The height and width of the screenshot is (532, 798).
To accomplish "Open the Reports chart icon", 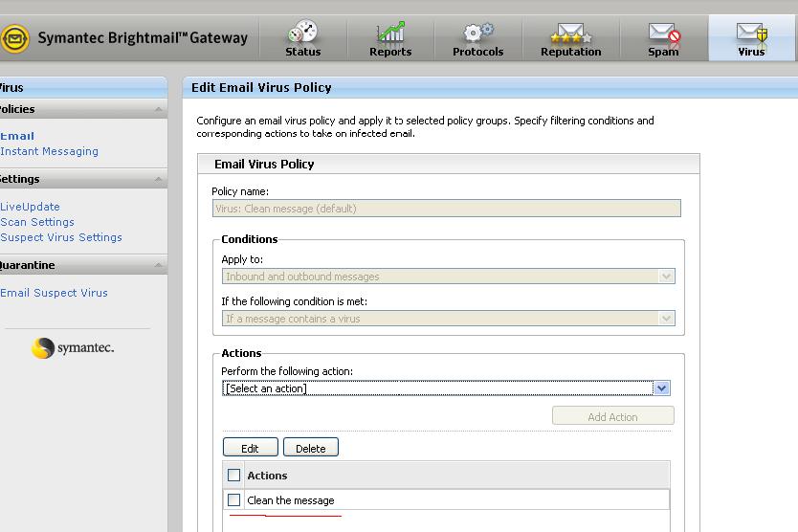I will click(x=390, y=33).
